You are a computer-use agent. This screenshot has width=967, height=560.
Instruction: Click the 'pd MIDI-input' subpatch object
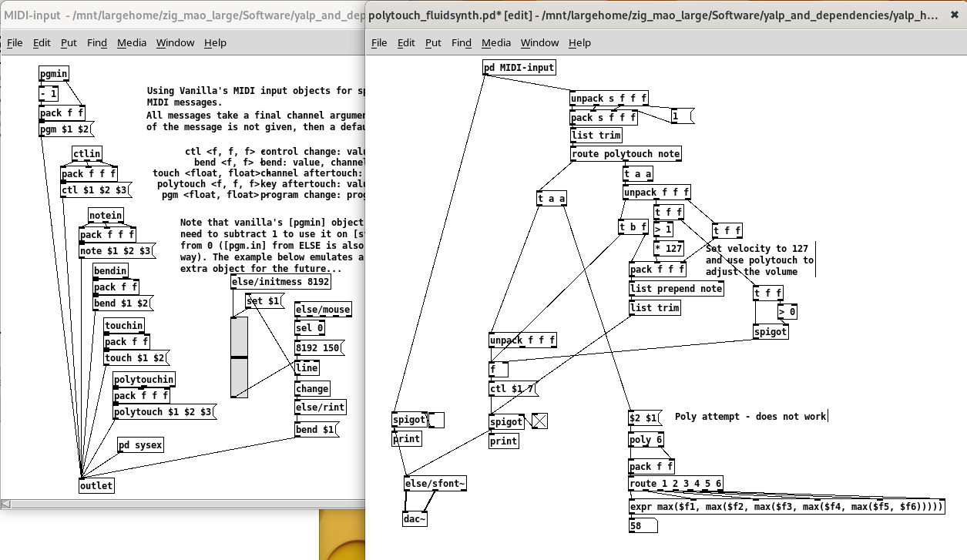coord(519,68)
